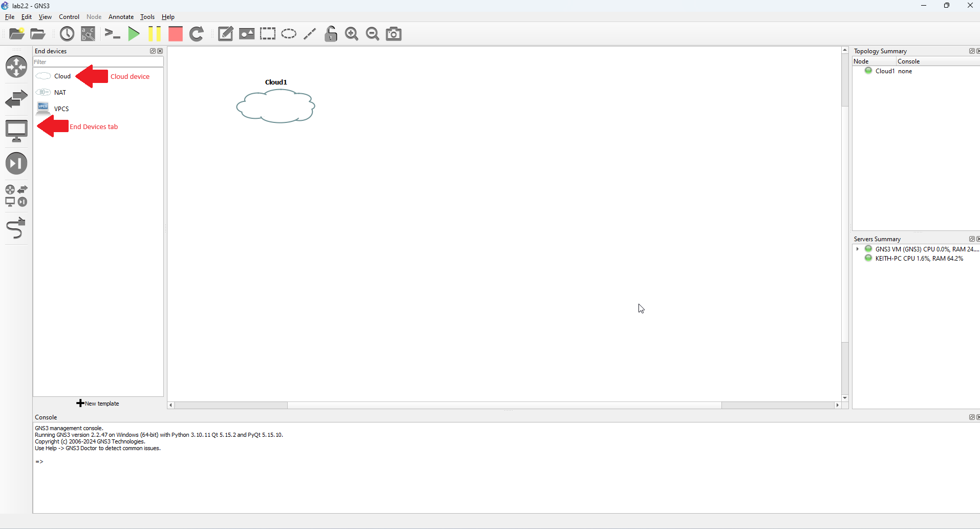The height and width of the screenshot is (529, 980).
Task: Open the Annotate menu
Action: click(121, 16)
